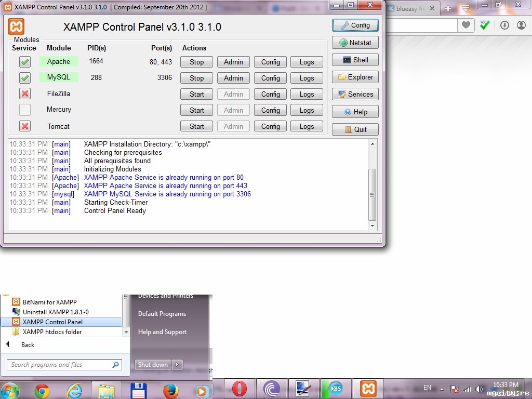Stop the Apache module
The width and height of the screenshot is (532, 399).
(x=196, y=62)
